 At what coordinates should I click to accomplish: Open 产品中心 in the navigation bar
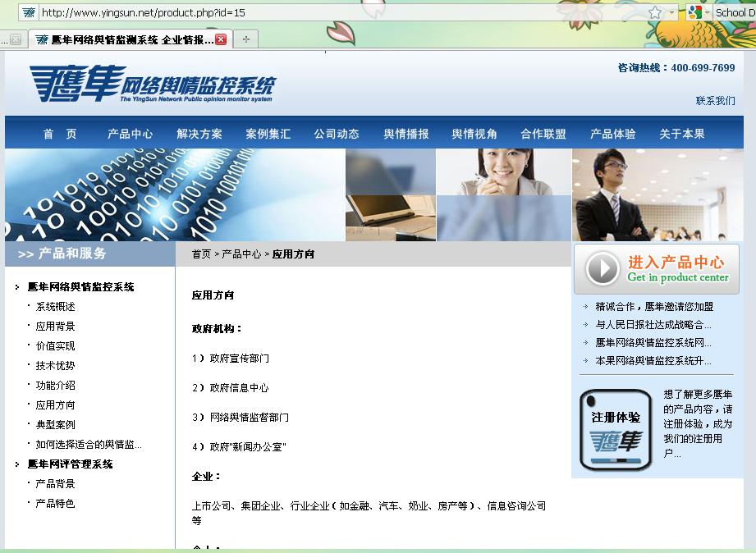(x=130, y=134)
